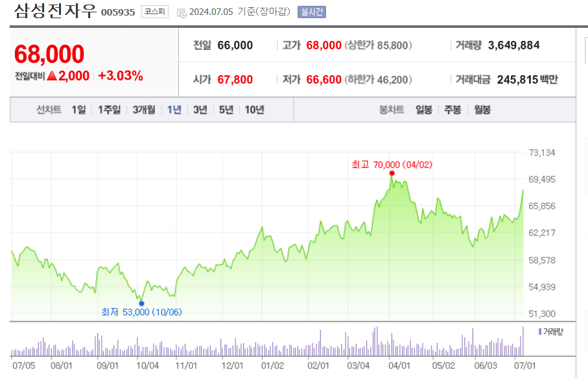
Task: Click the 상한가 85,800 text
Action: coord(379,45)
